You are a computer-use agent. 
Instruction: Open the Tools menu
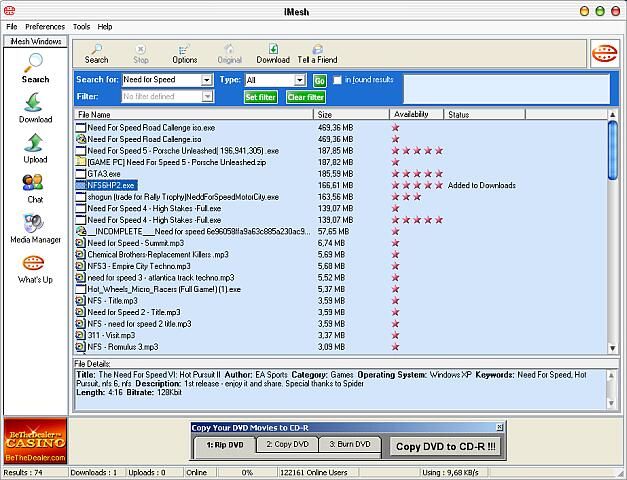pyautogui.click(x=81, y=27)
